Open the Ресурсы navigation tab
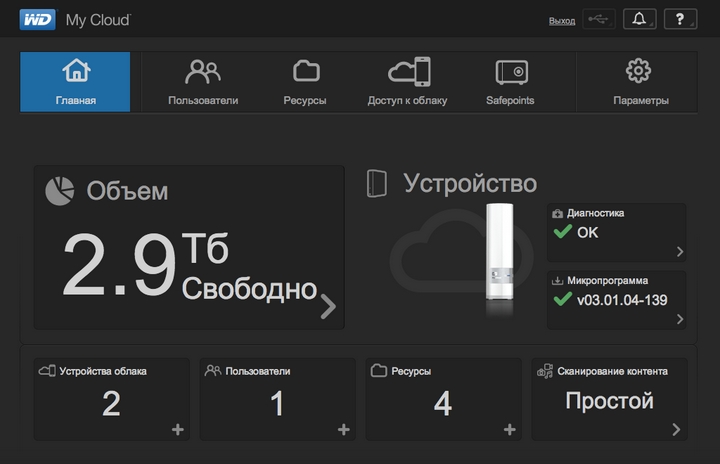Screen dimensions: 720x464 pos(305,82)
